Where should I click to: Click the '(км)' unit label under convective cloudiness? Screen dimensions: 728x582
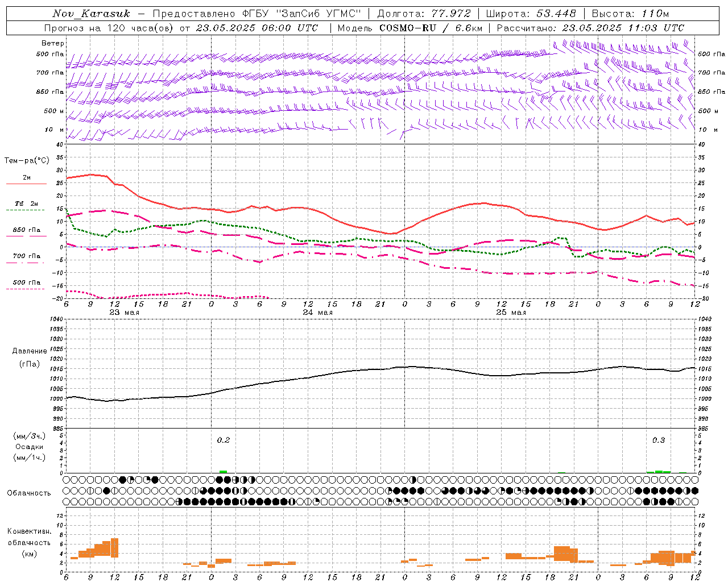click(30, 554)
